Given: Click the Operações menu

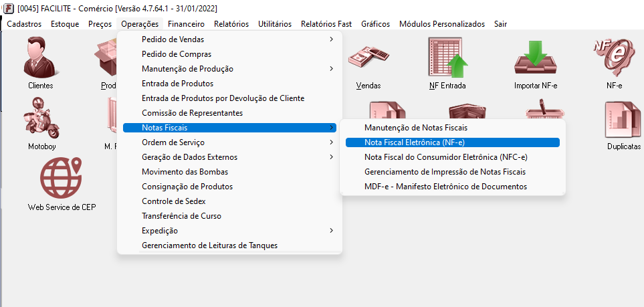Looking at the screenshot, I should pyautogui.click(x=140, y=24).
